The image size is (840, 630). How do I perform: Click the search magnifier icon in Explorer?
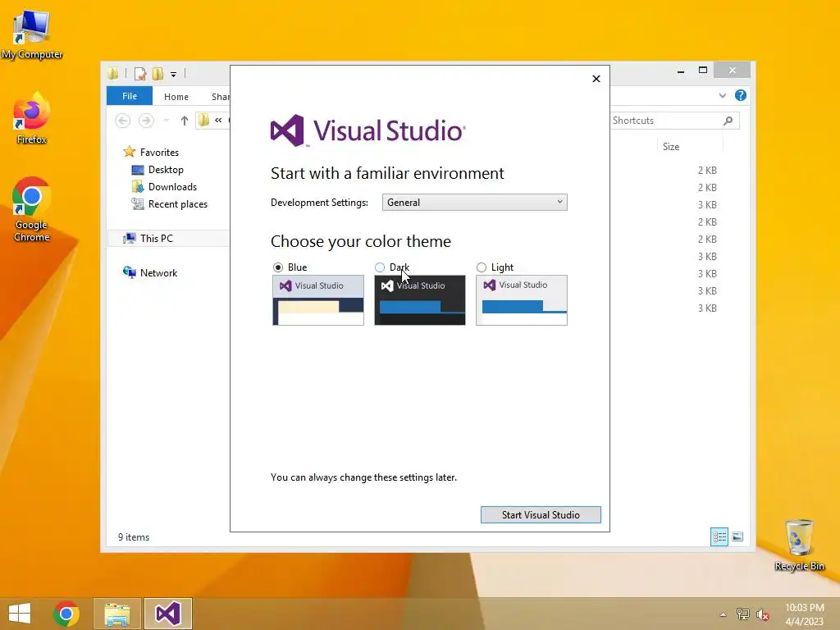tap(728, 121)
